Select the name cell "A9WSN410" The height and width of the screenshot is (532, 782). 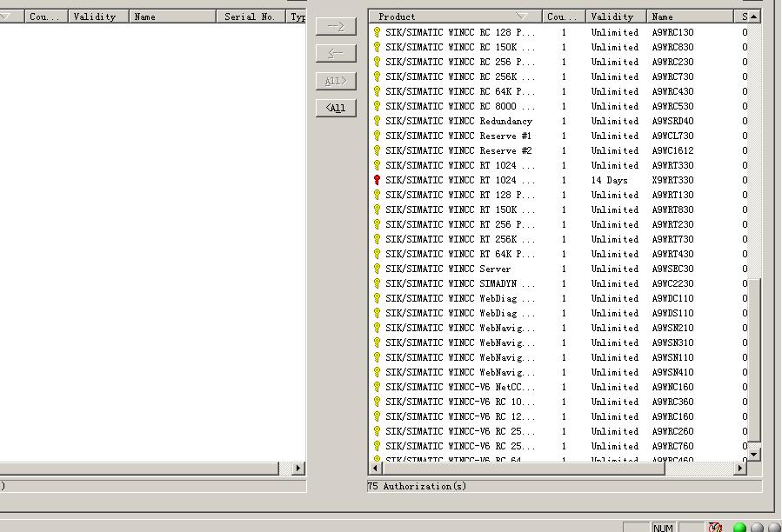pos(672,372)
